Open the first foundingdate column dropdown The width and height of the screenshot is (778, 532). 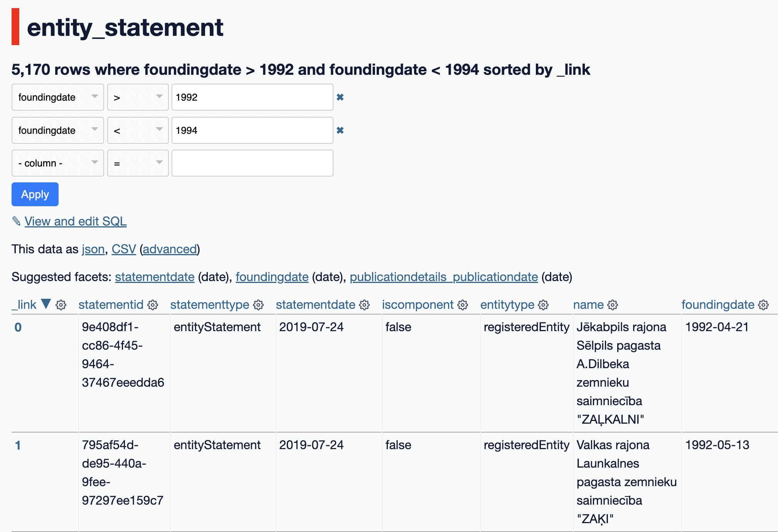pos(58,97)
